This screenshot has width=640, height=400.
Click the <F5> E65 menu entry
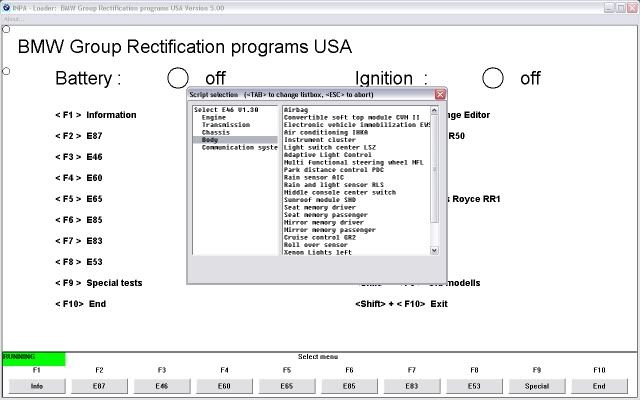[79, 199]
